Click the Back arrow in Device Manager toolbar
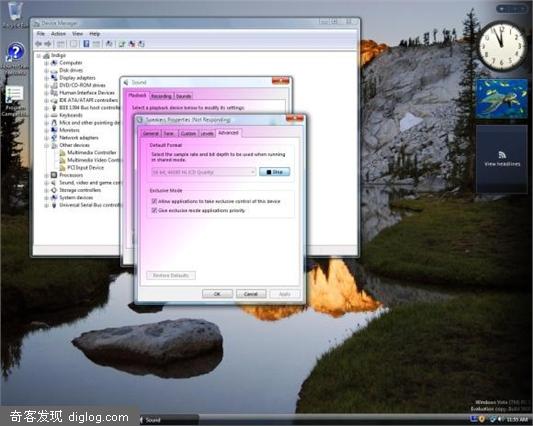533x426 pixels. pyautogui.click(x=38, y=44)
